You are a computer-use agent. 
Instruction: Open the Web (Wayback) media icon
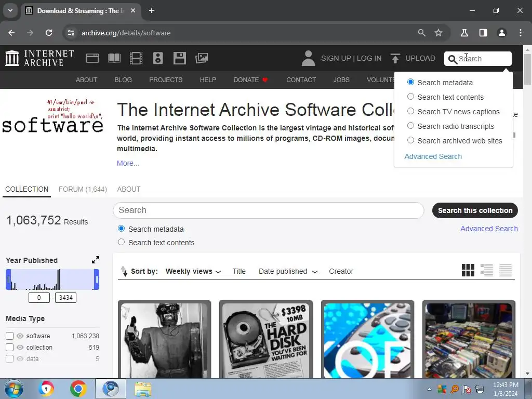[92, 58]
